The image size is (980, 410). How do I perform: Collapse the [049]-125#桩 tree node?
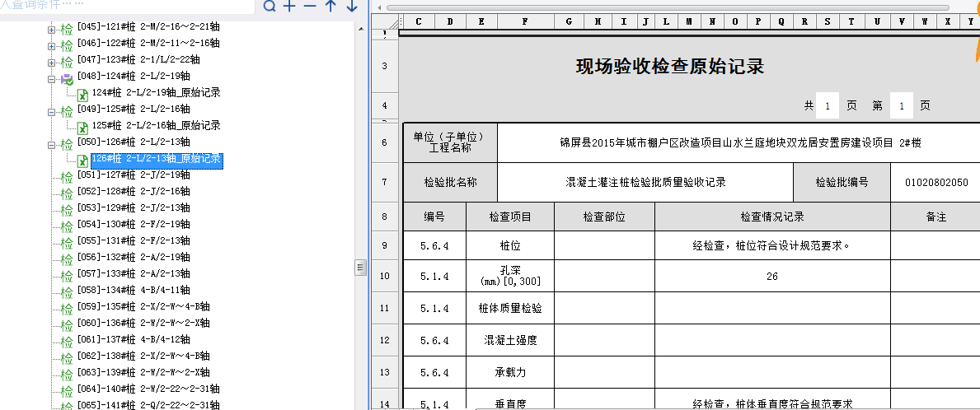point(51,112)
